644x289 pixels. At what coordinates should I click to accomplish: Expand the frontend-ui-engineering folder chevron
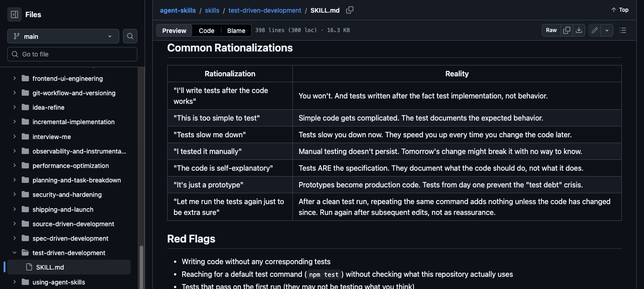point(14,79)
